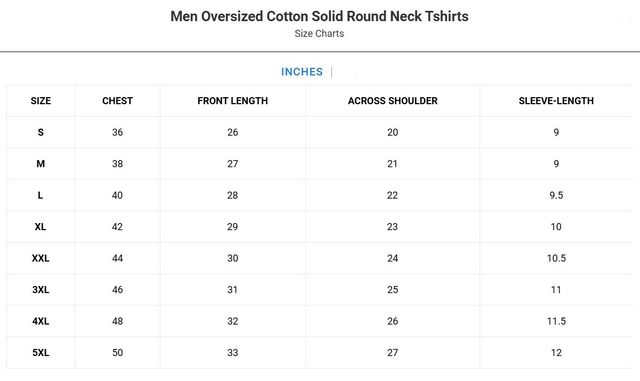Click the FRONT LENGTH column header
Image resolution: width=640 pixels, height=381 pixels.
tap(233, 101)
